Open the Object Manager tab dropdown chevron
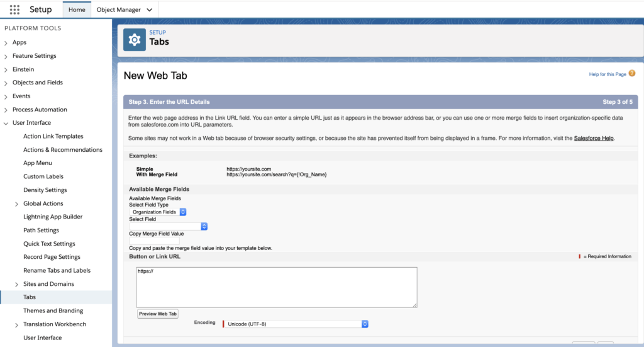 coord(149,10)
